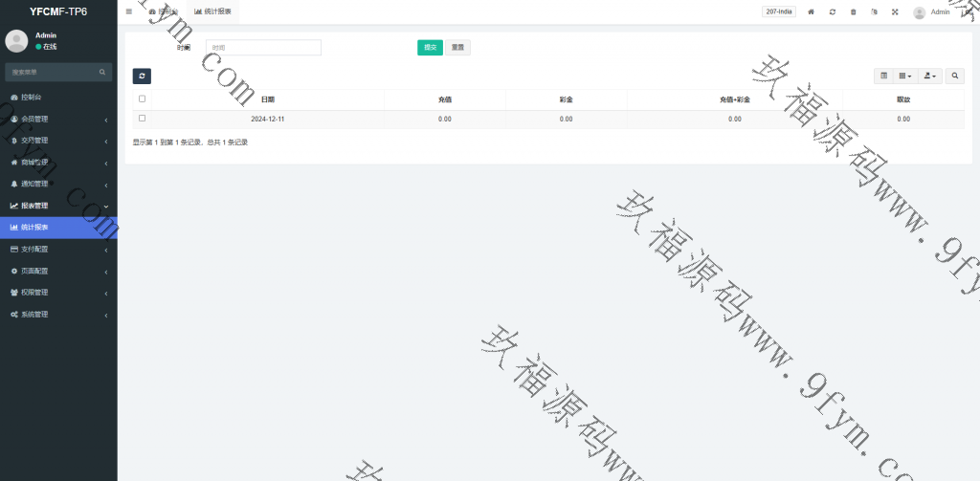The height and width of the screenshot is (481, 980).
Task: Click the 重置 reset button
Action: tap(458, 47)
